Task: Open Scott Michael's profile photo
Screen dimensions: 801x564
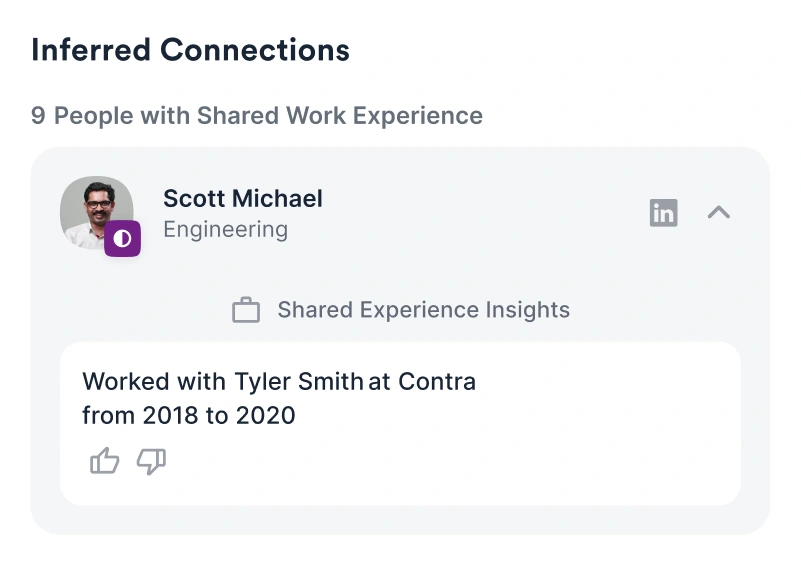Action: tap(97, 213)
